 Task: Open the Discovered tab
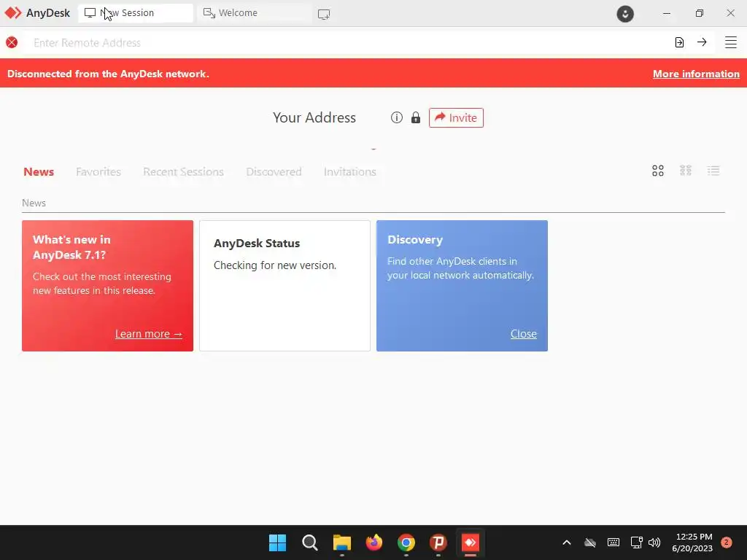point(274,171)
